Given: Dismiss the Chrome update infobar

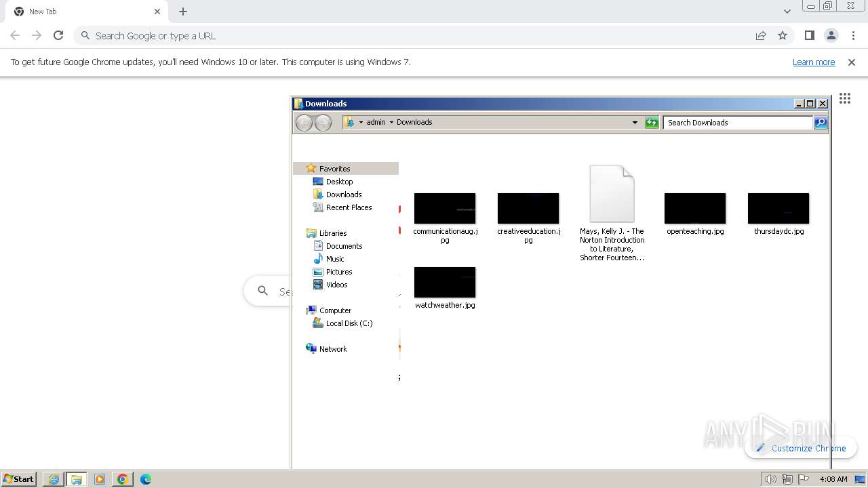Looking at the screenshot, I should [x=852, y=62].
